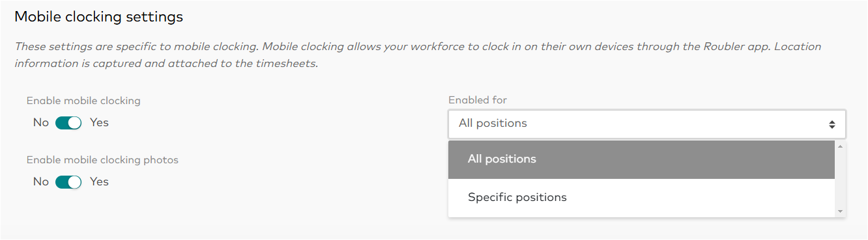
Task: Click the dropdown list scrollbar track
Action: pos(840,179)
